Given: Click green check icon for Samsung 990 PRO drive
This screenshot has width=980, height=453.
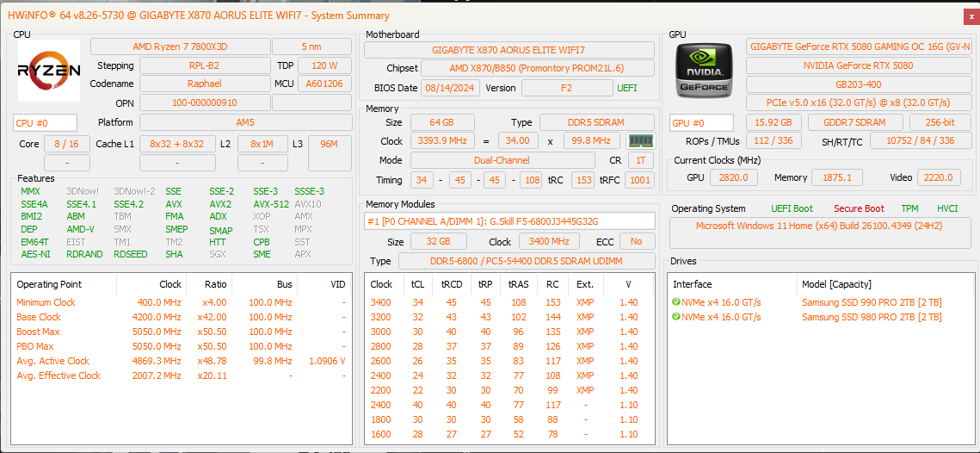Looking at the screenshot, I should tap(676, 302).
